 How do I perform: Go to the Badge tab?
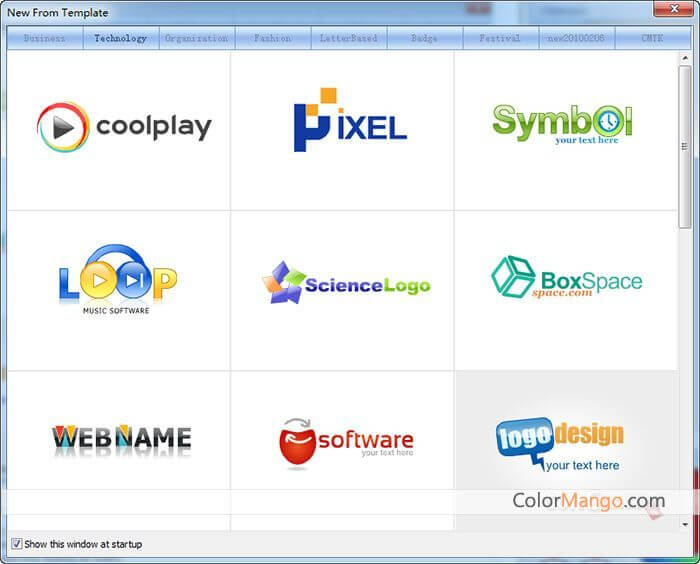click(424, 38)
